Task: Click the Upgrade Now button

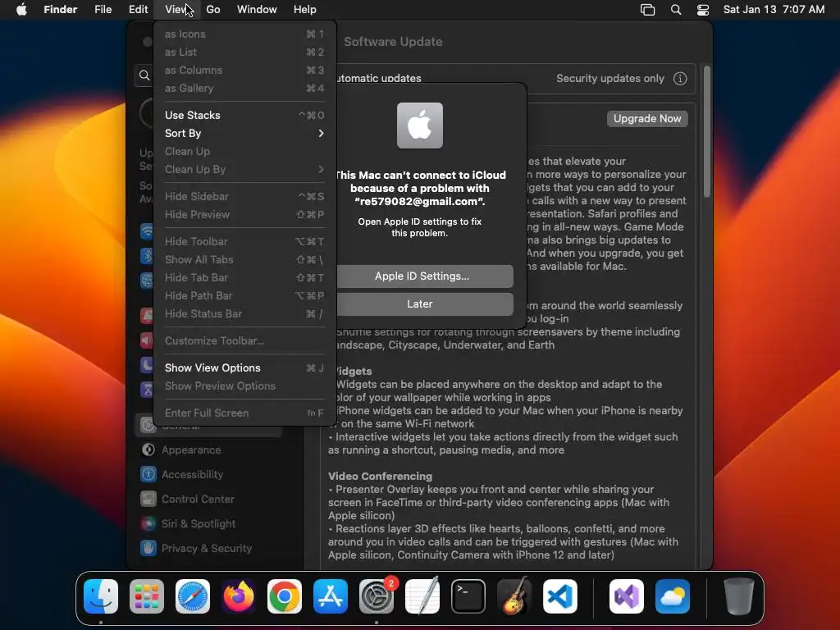Action: (647, 119)
